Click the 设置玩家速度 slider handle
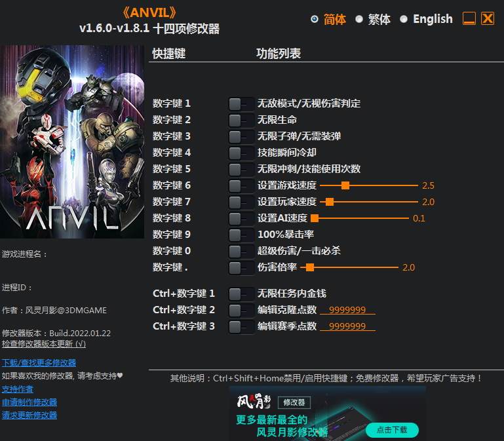This screenshot has width=504, height=441. [330, 202]
